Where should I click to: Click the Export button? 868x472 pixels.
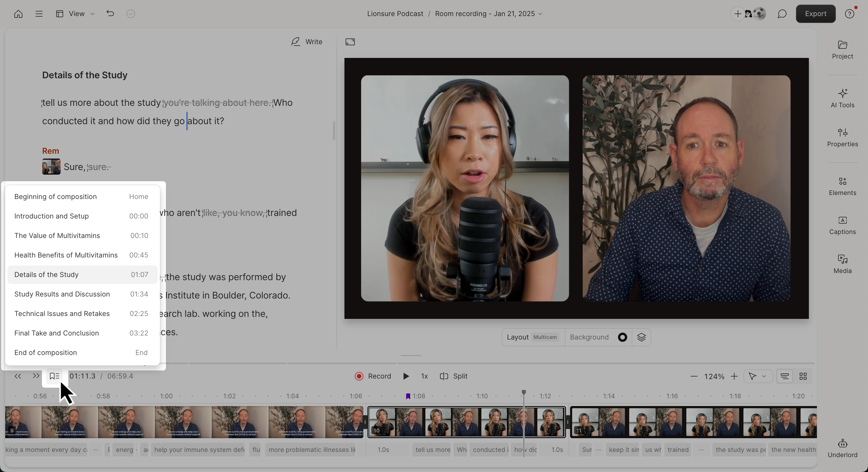815,14
